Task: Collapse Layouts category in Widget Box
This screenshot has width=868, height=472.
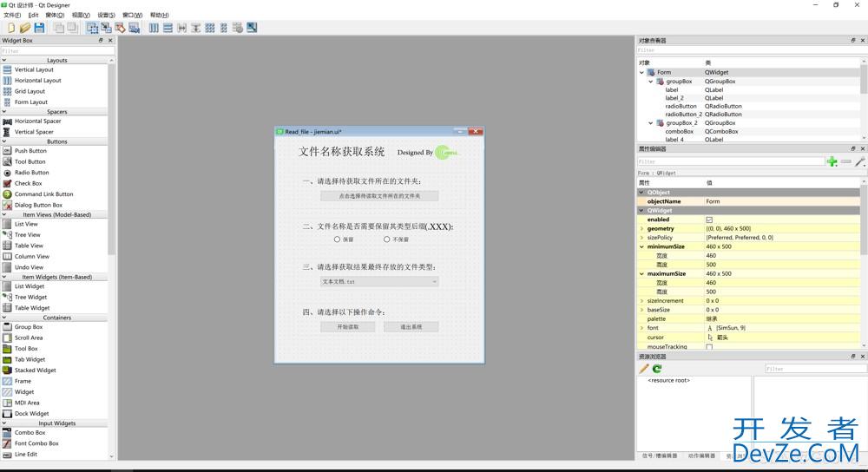Action: click(4, 60)
